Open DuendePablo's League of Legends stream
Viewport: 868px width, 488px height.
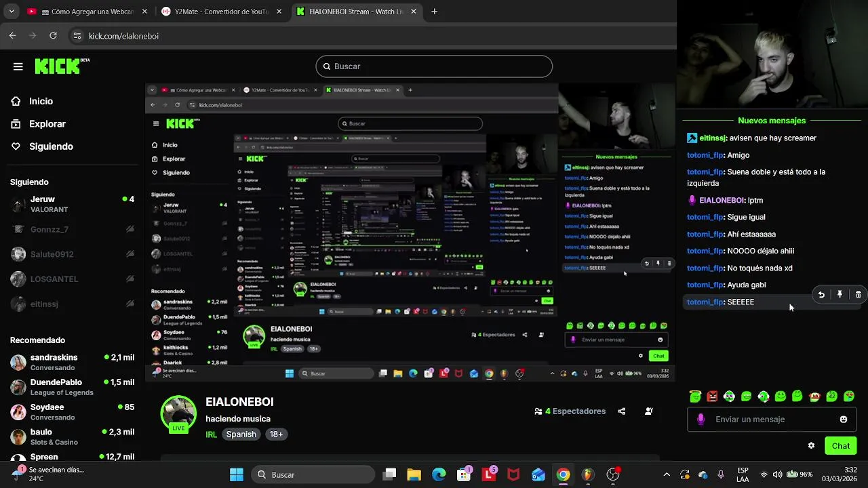pyautogui.click(x=72, y=387)
